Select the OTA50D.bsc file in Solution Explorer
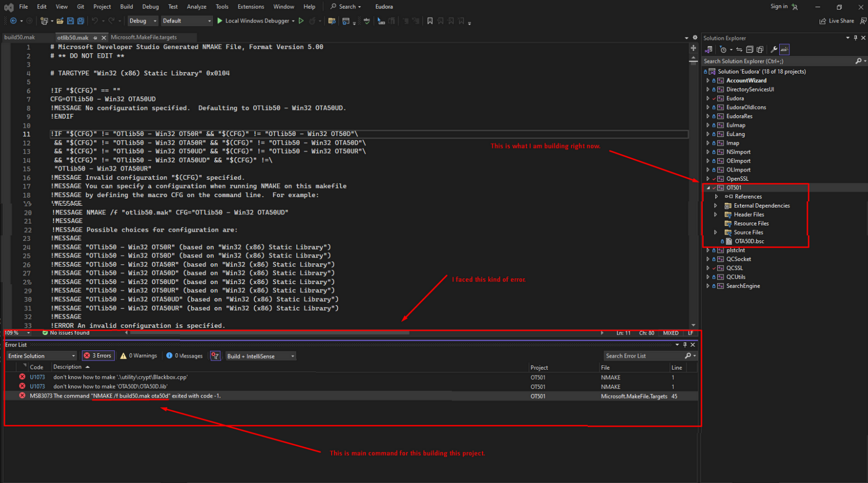Image resolution: width=868 pixels, height=483 pixels. tap(749, 241)
